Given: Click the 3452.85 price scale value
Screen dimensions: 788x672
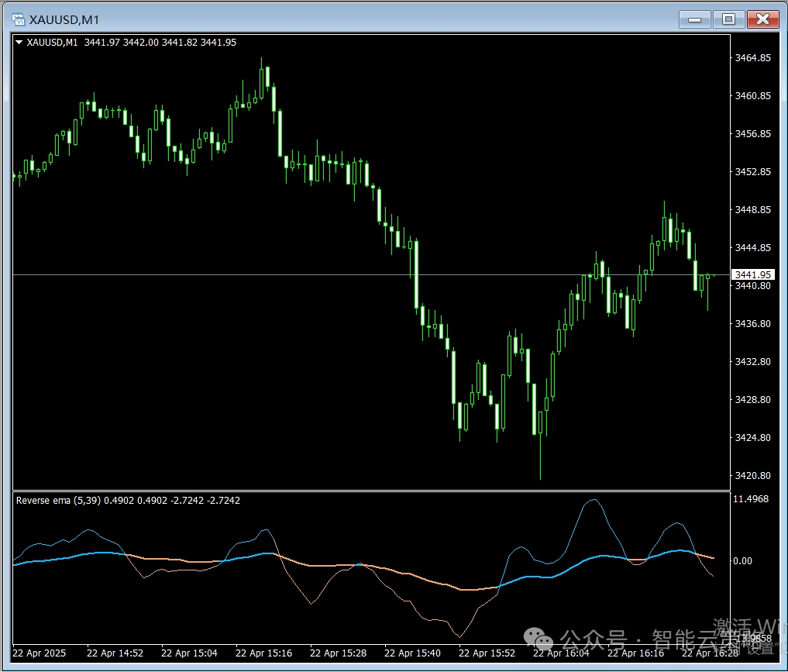Looking at the screenshot, I should [x=752, y=171].
